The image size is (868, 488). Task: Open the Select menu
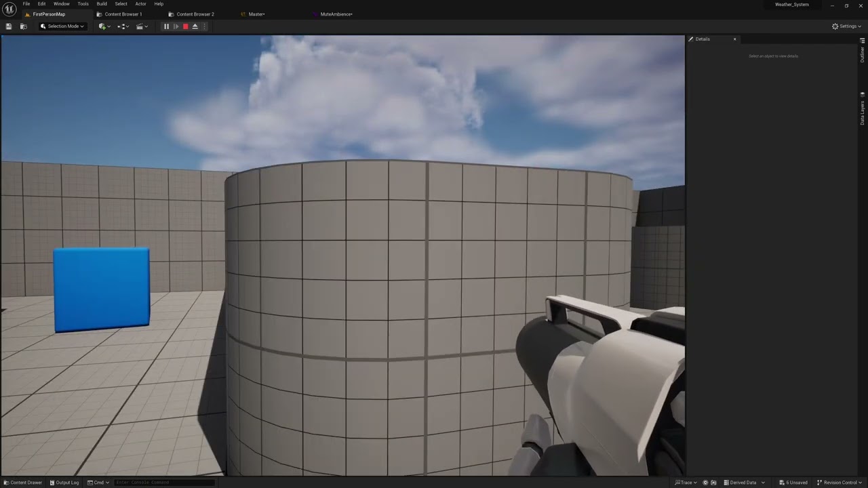click(x=121, y=4)
